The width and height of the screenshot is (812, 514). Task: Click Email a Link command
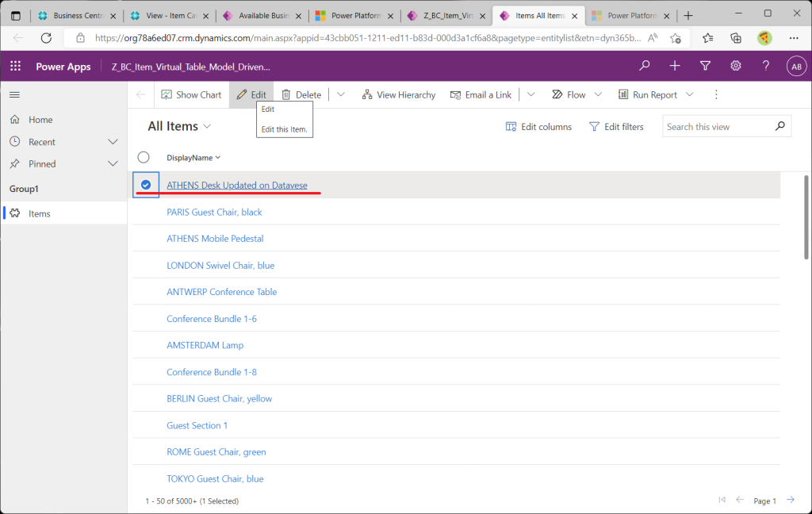pos(481,95)
